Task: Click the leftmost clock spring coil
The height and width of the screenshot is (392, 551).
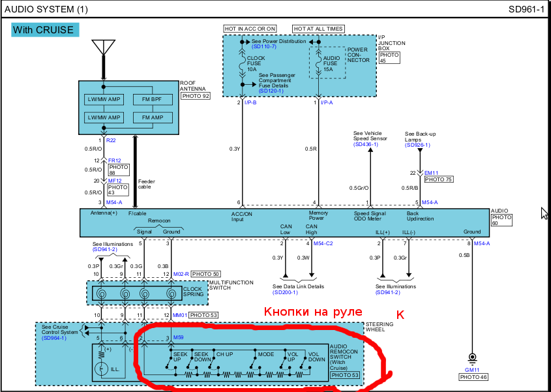Action: (101, 295)
